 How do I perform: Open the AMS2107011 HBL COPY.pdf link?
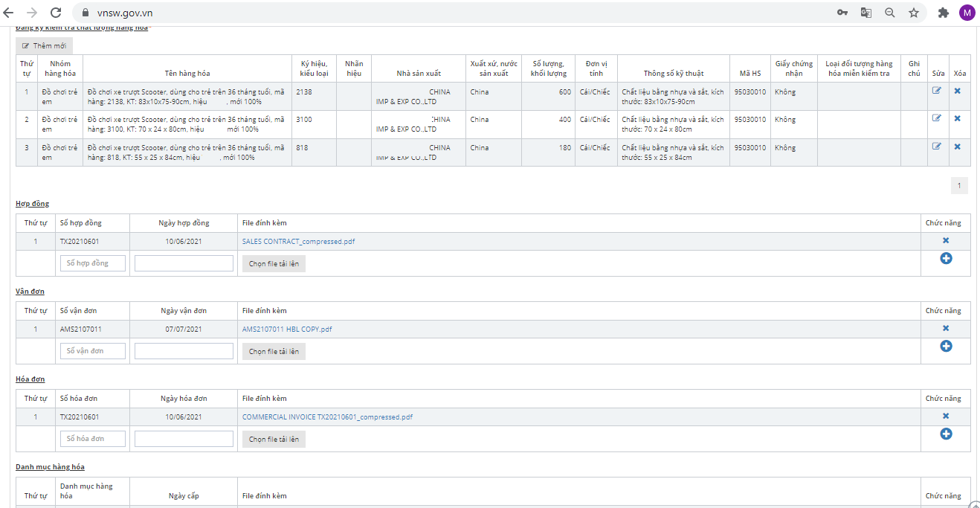click(x=287, y=329)
